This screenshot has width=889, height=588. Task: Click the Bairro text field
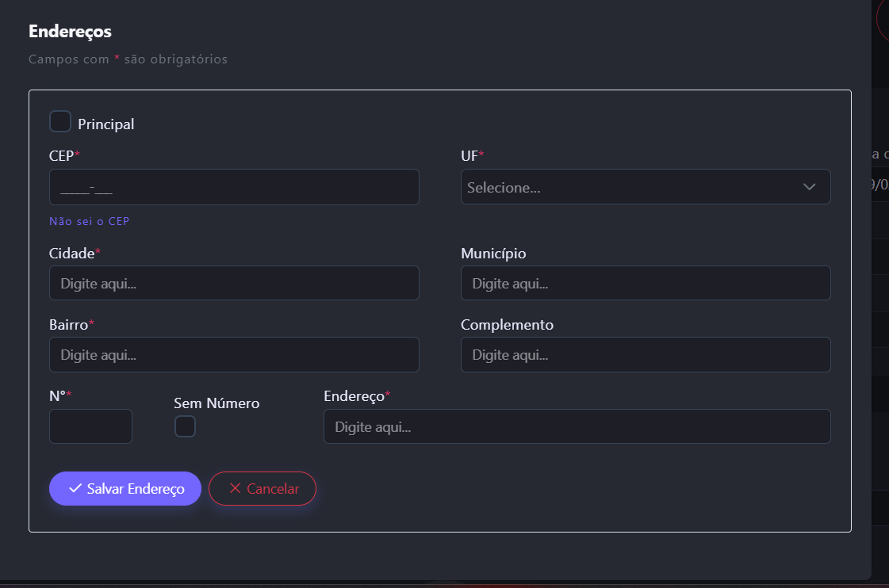point(234,355)
